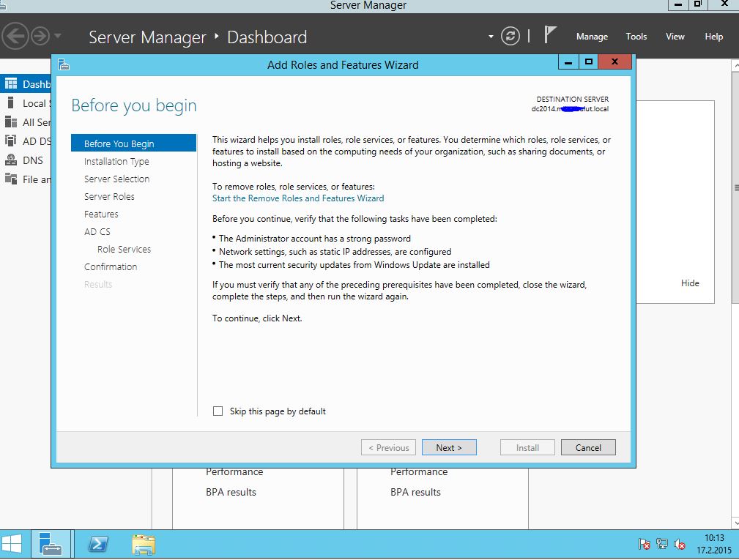Click the Cancel button

pyautogui.click(x=588, y=447)
